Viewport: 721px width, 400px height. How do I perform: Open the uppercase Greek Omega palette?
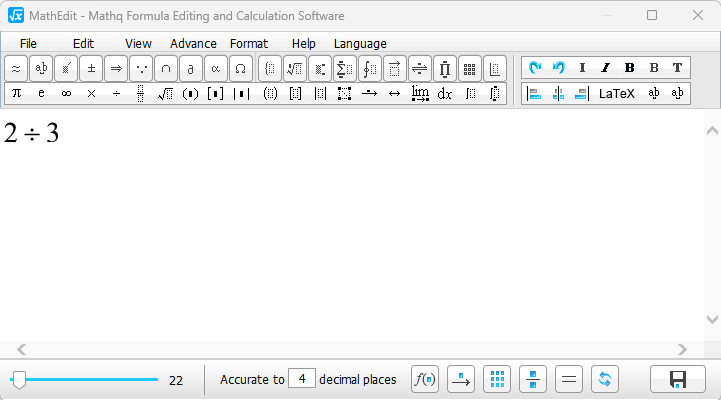(240, 69)
